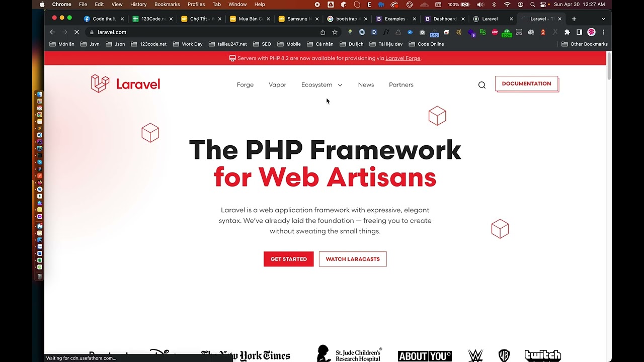The height and width of the screenshot is (362, 644).
Task: Click the AdBlock Plus ABP extension icon
Action: [495, 32]
